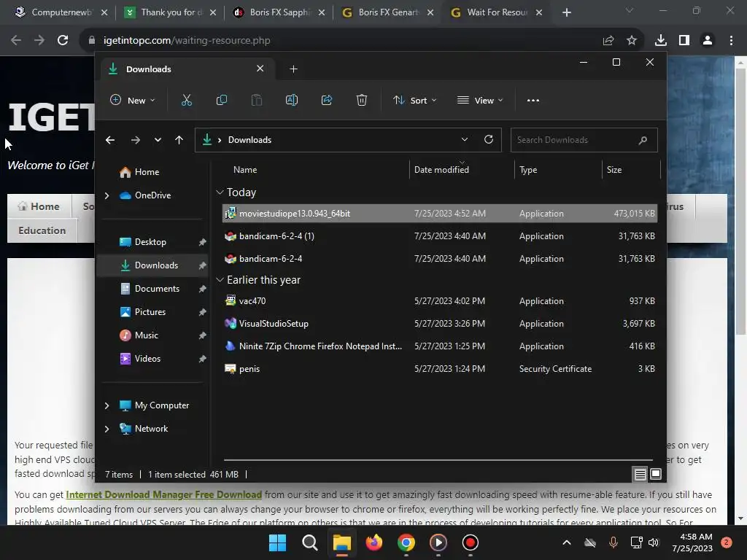Viewport: 747px width, 560px height.
Task: Open Firefox from taskbar
Action: (x=374, y=542)
